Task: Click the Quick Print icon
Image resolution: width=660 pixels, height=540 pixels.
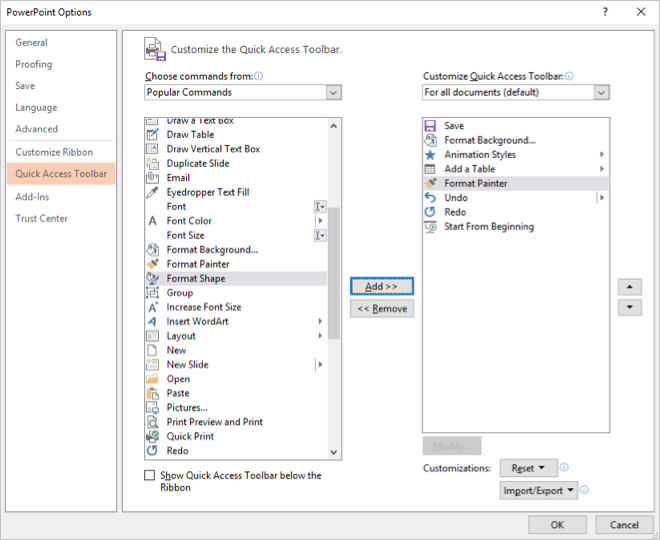Action: click(x=153, y=436)
